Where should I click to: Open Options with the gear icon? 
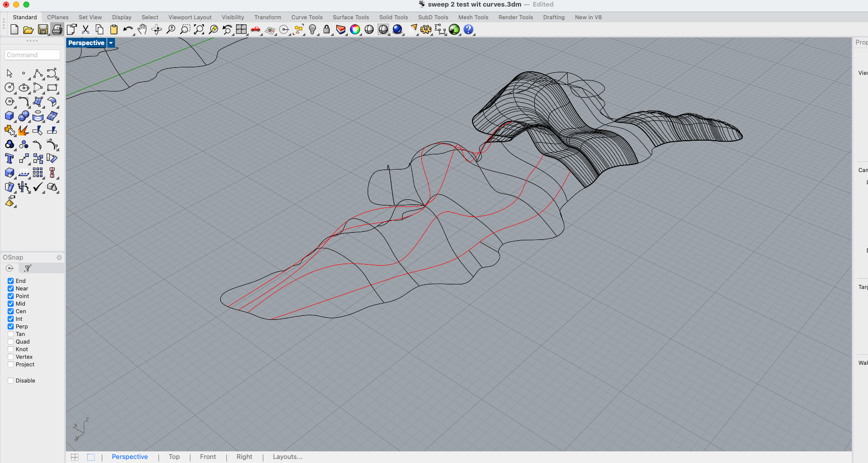click(426, 29)
